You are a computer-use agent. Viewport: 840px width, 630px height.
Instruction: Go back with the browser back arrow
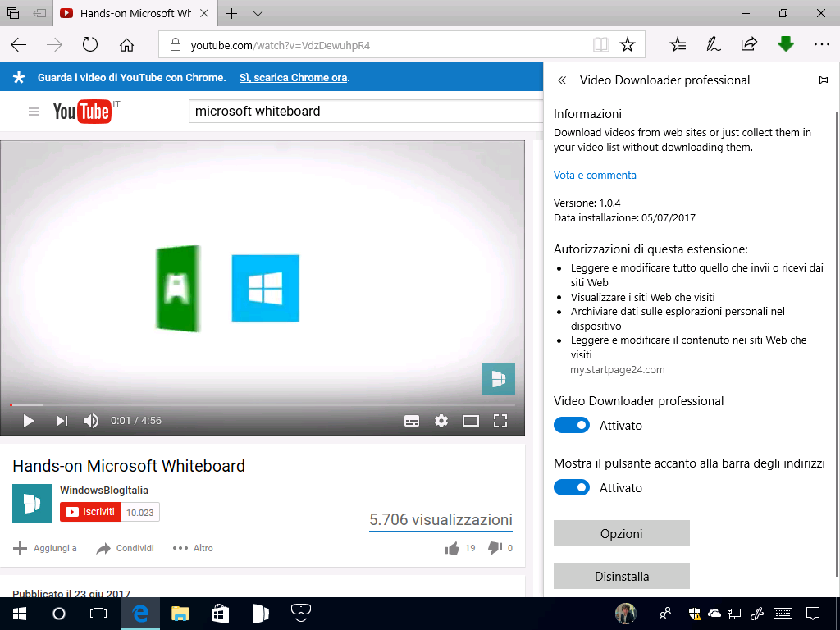pos(19,45)
